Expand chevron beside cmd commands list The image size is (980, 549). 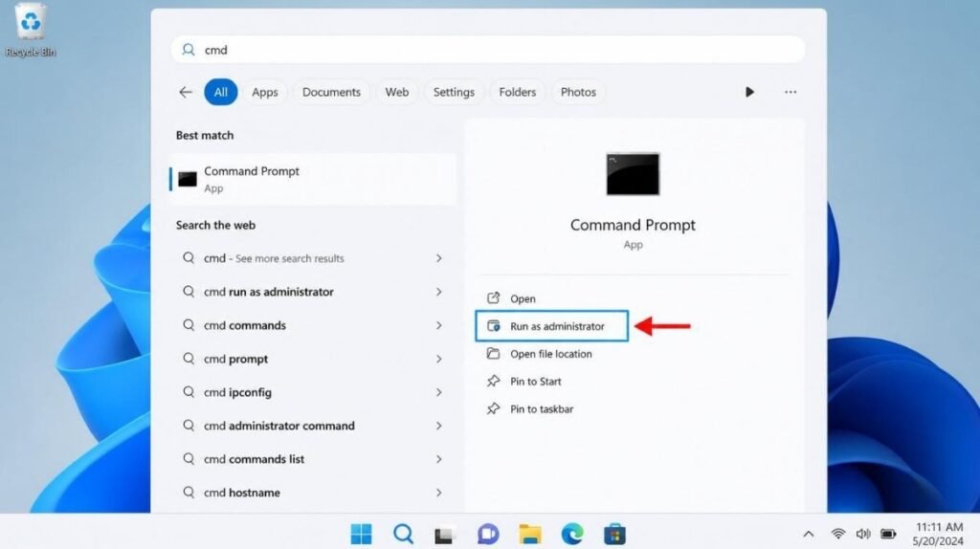(438, 459)
